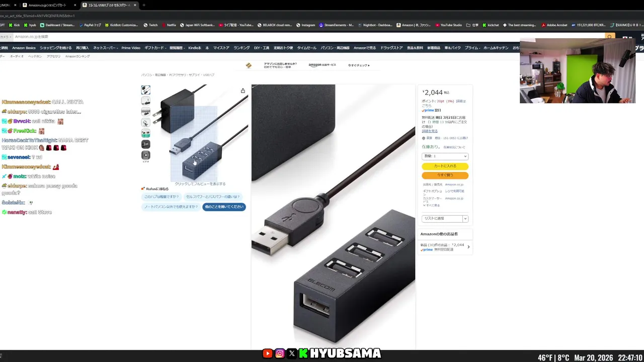The image size is (644, 362).
Task: Select the first product thumbnail
Action: click(145, 90)
